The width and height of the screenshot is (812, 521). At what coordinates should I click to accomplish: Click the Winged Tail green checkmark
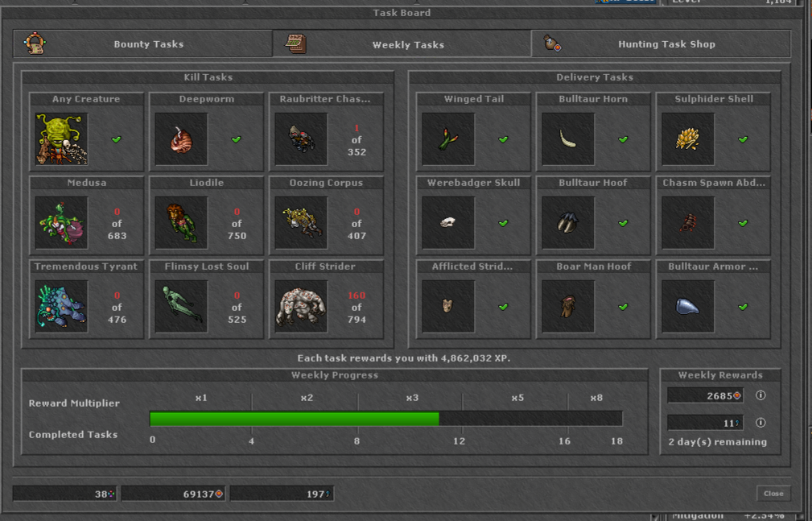(x=503, y=139)
